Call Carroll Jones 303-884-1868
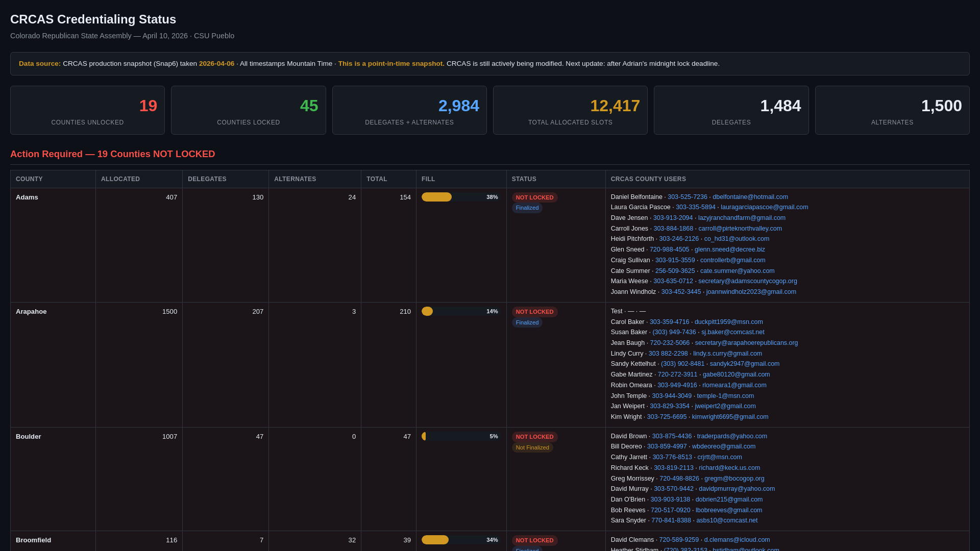This screenshot has width=980, height=551. pos(673,229)
